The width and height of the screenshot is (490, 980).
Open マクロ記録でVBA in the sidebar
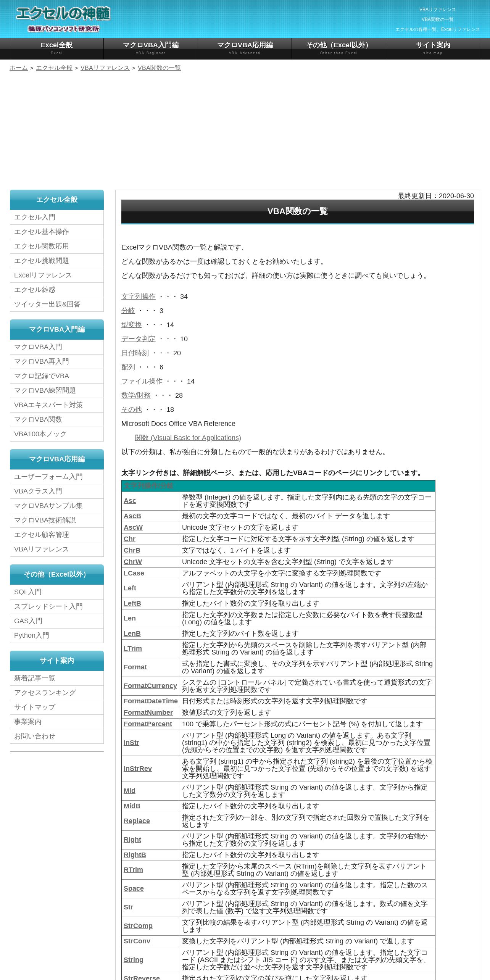click(x=57, y=376)
